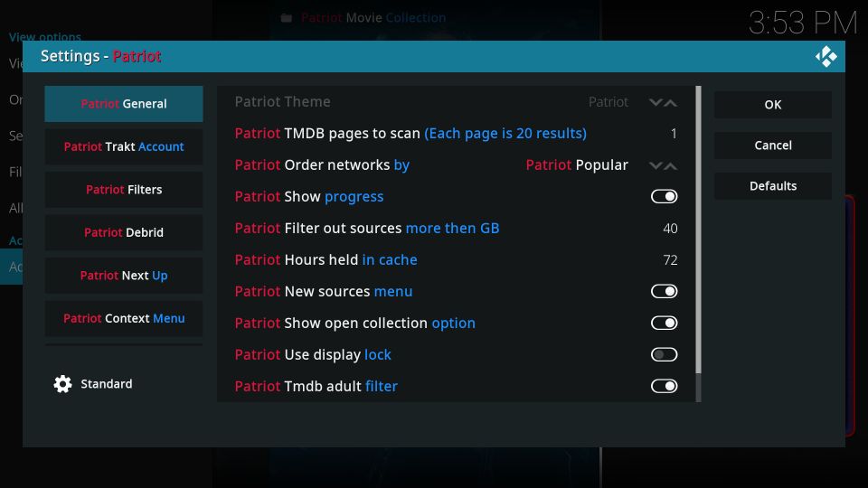Toggle the Show open collection option switch

[x=664, y=323]
